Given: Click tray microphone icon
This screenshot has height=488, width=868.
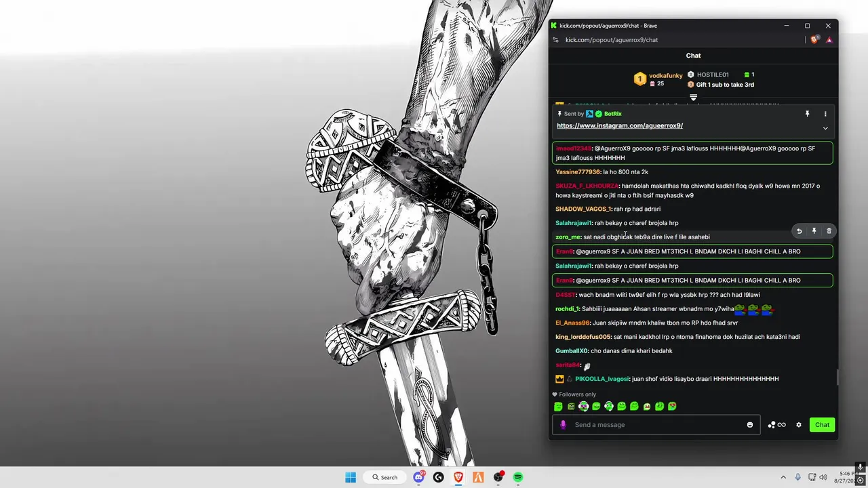Looking at the screenshot, I should (x=798, y=477).
